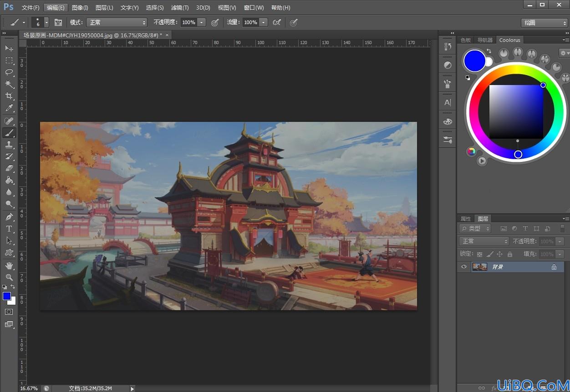This screenshot has width=570, height=392.
Task: Select the Blur tool
Action: pyautogui.click(x=9, y=192)
